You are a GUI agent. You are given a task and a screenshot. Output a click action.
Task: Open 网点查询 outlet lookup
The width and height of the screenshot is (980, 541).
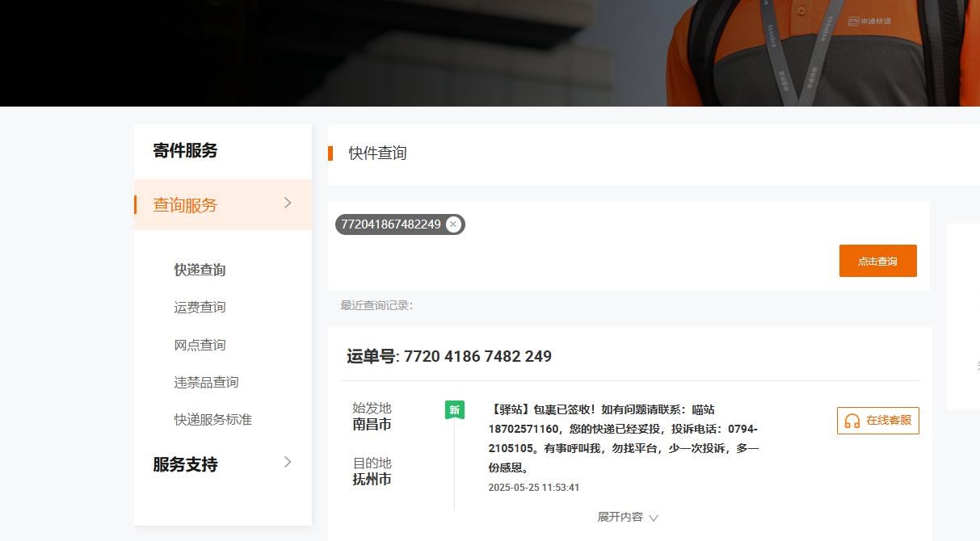click(x=200, y=345)
